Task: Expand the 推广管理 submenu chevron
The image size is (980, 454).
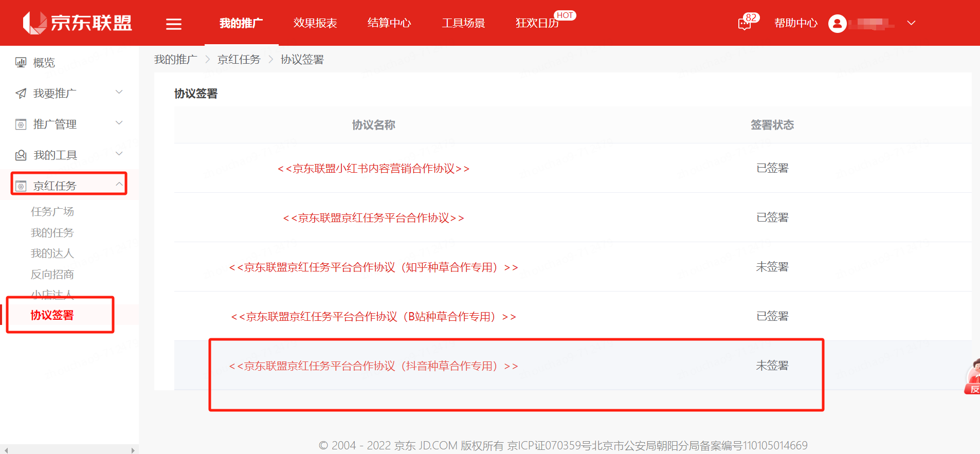Action: pos(119,123)
